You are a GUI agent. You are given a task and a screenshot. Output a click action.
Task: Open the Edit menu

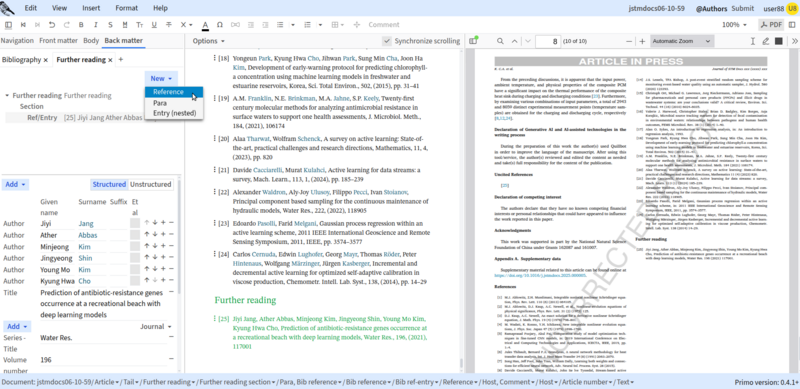[x=31, y=8]
